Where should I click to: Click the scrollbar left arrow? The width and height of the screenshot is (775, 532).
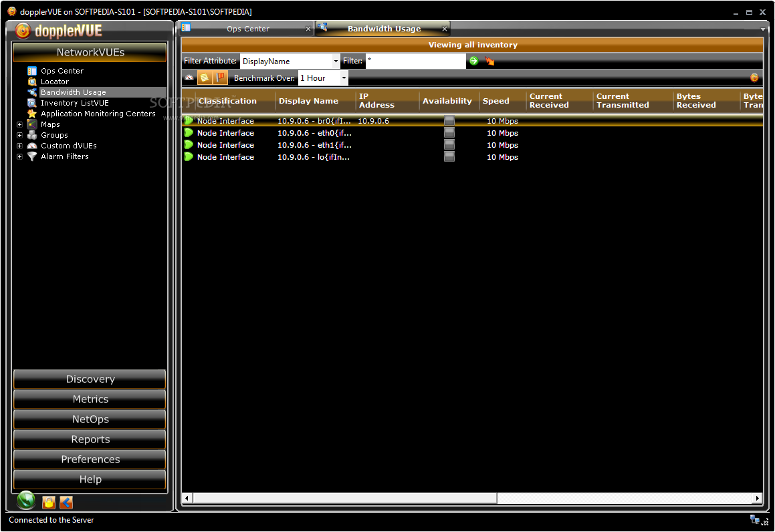(x=187, y=498)
